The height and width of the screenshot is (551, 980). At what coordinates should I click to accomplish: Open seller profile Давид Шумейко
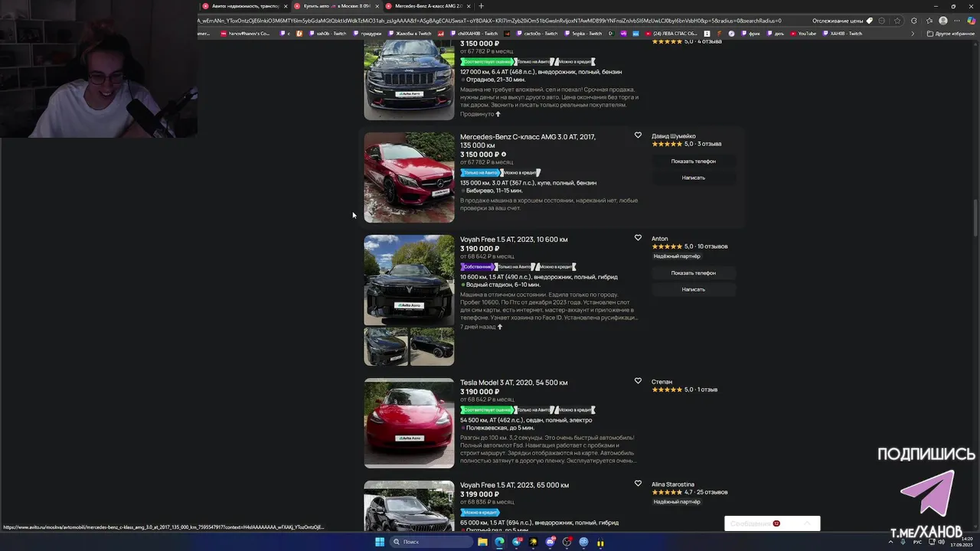tap(674, 136)
